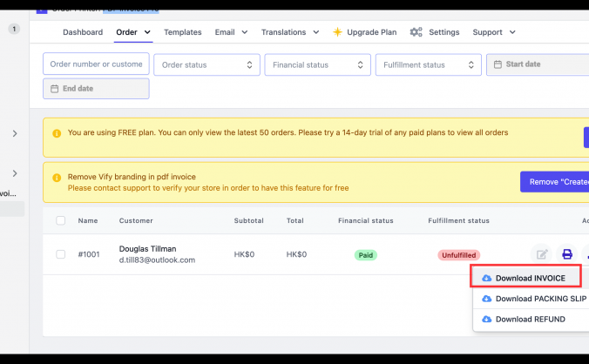The height and width of the screenshot is (364, 589).
Task: Open the Fulfillment status filter dropdown
Action: (x=428, y=64)
